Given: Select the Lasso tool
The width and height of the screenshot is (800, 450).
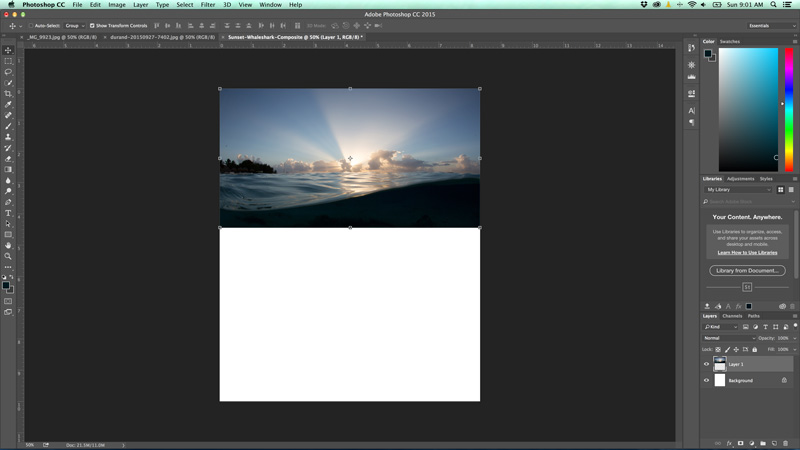Looking at the screenshot, I should (x=8, y=72).
